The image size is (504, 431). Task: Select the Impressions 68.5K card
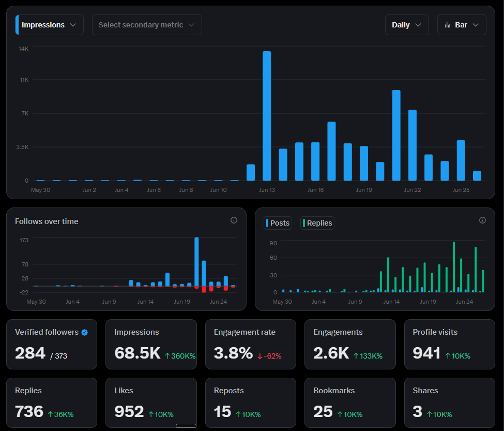151,344
